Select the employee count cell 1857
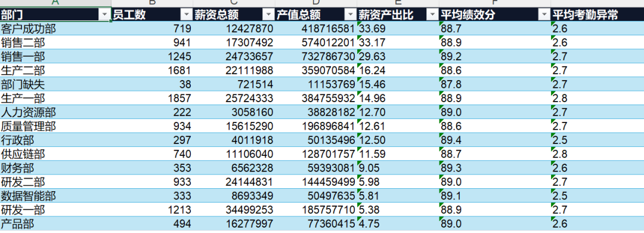Screen dimensions: 644x233 click(152, 99)
